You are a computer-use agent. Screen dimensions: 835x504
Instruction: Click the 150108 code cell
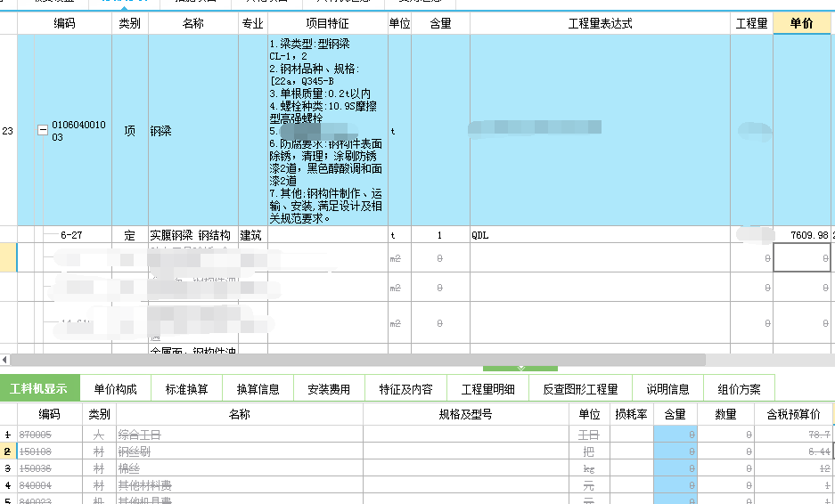[50, 451]
